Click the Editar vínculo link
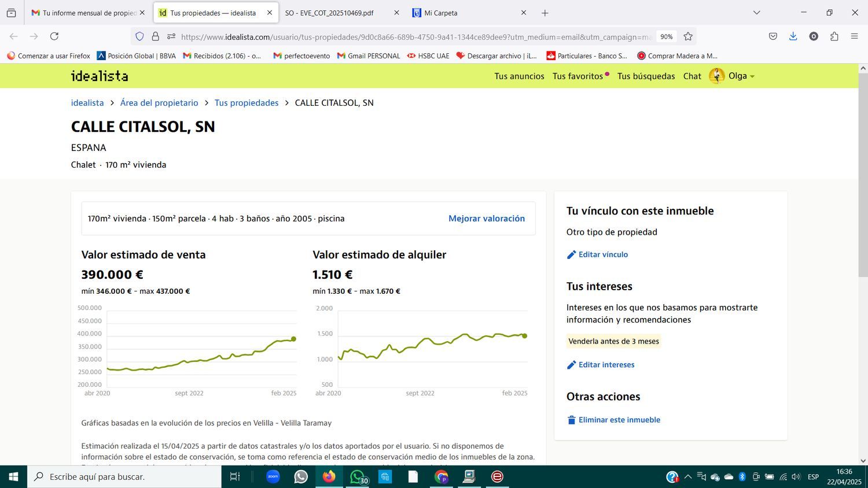The width and height of the screenshot is (868, 488). (x=603, y=254)
